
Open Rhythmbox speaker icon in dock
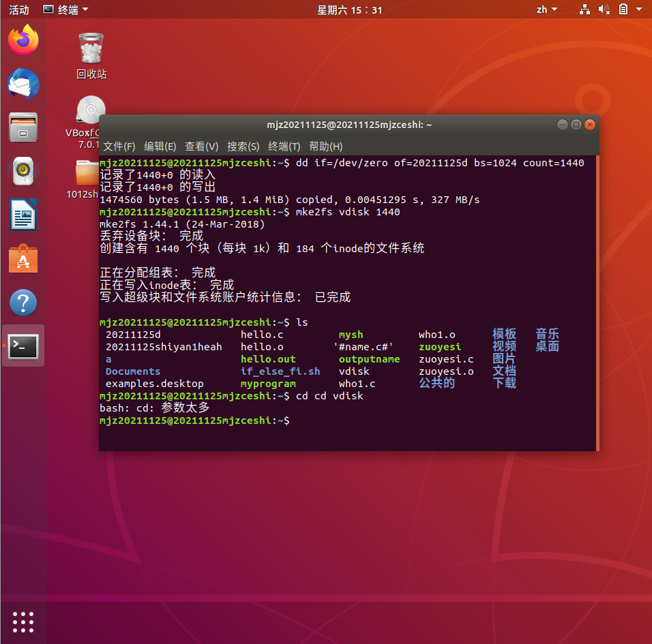[23, 171]
